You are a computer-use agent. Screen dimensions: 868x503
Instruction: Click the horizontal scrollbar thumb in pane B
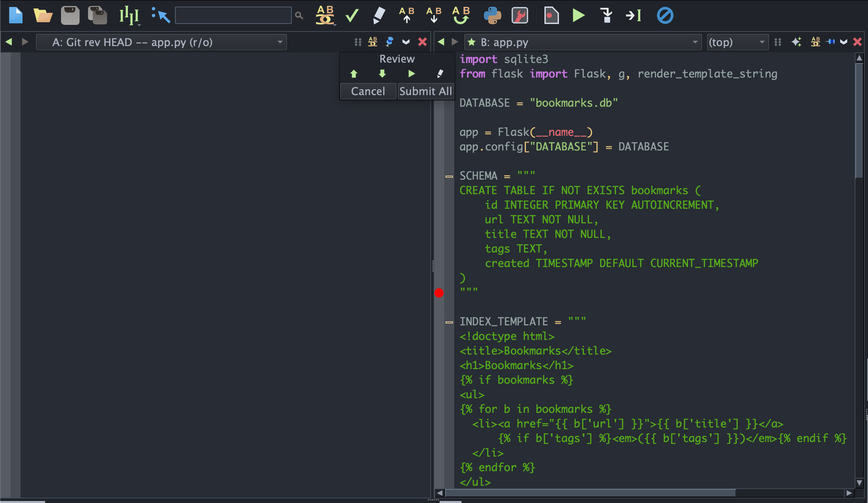click(x=590, y=493)
